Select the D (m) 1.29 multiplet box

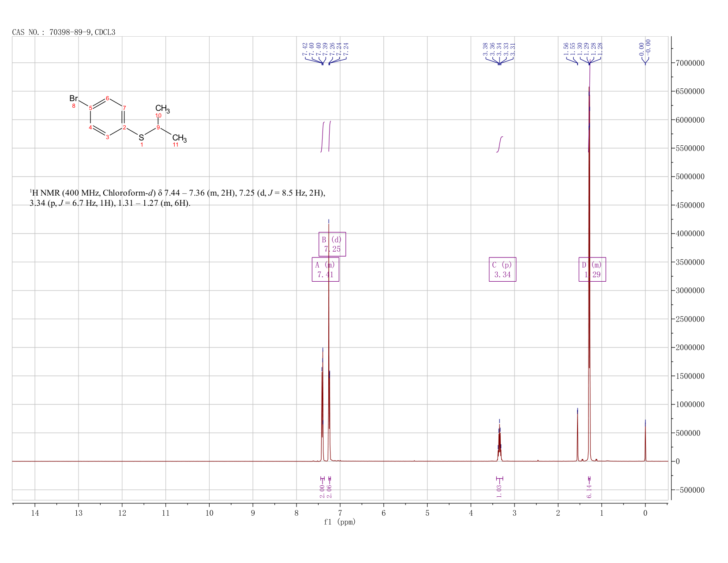point(592,269)
